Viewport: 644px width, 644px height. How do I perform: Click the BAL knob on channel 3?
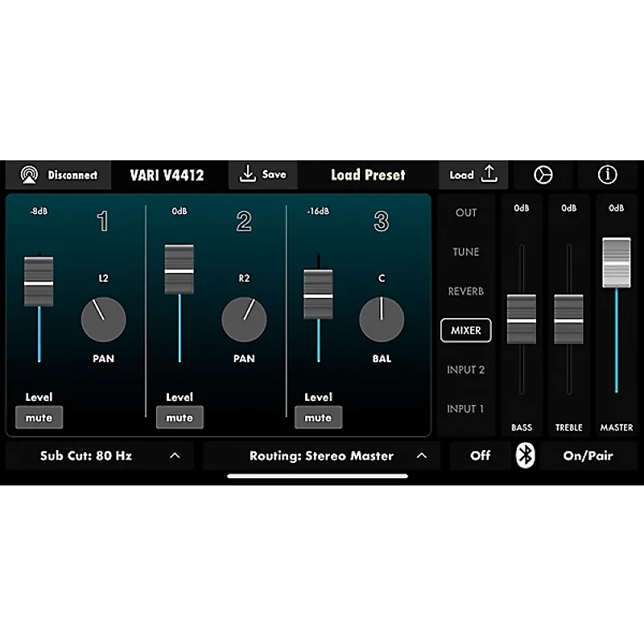[x=382, y=320]
